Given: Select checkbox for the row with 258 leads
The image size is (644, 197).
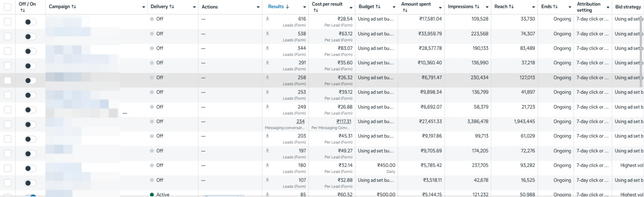Looking at the screenshot, I should pyautogui.click(x=8, y=80).
